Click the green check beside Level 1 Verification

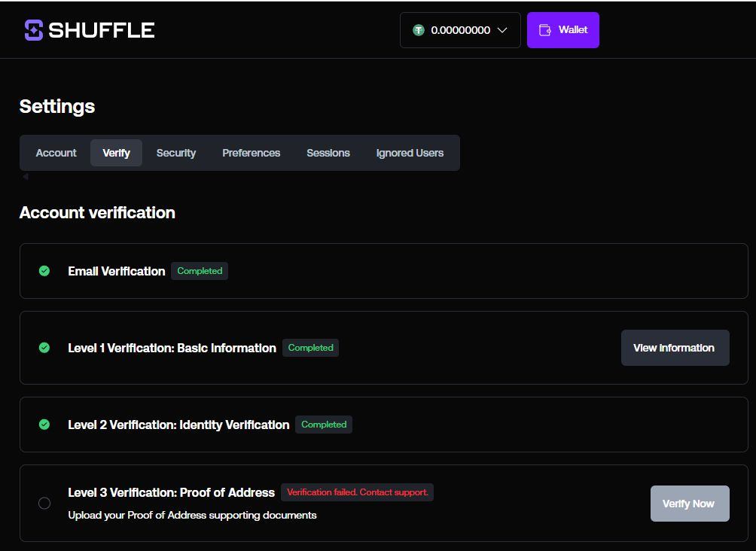44,348
